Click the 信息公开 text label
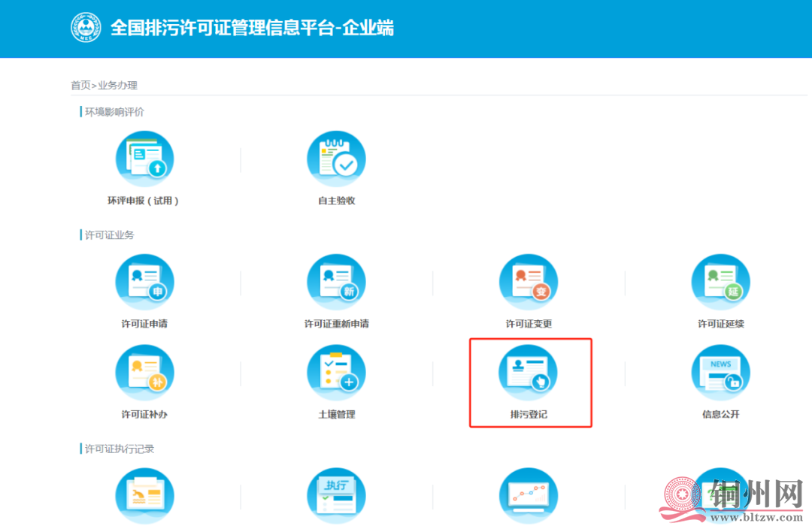Screen dimensions: 812x529 [x=720, y=414]
